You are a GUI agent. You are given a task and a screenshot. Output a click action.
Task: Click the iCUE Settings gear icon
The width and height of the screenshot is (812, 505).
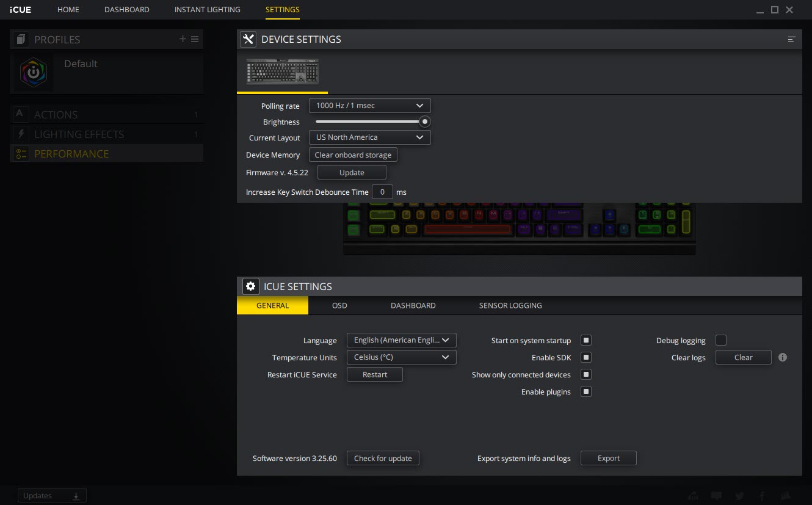250,286
